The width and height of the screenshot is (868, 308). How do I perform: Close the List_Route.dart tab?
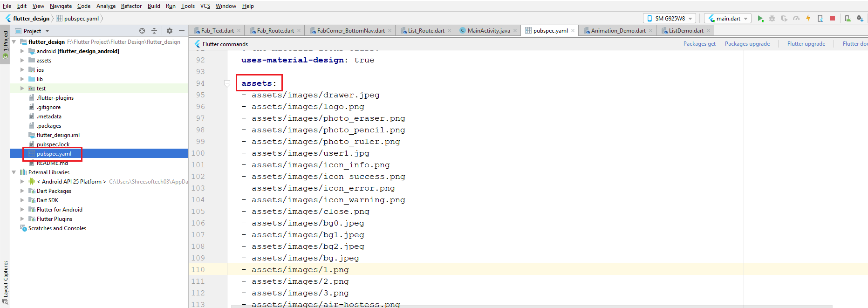click(450, 31)
